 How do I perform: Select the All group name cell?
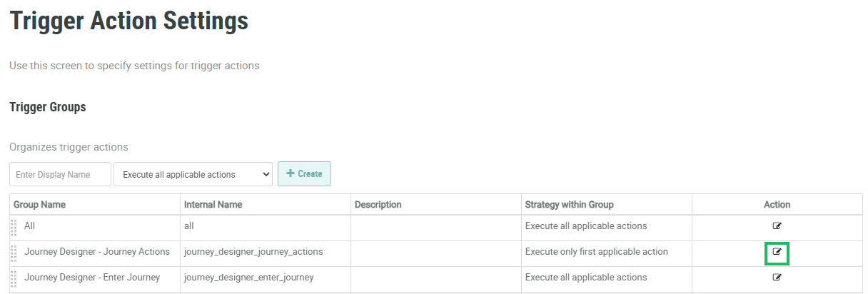(29, 226)
